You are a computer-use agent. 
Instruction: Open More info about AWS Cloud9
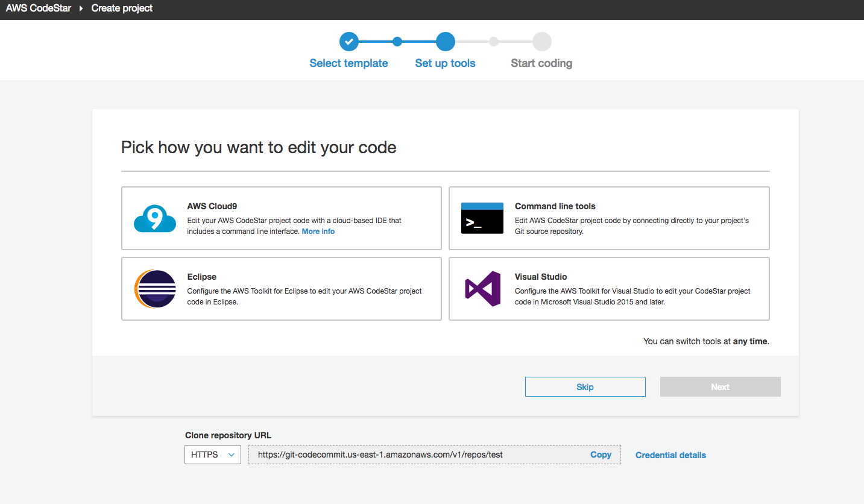click(318, 231)
